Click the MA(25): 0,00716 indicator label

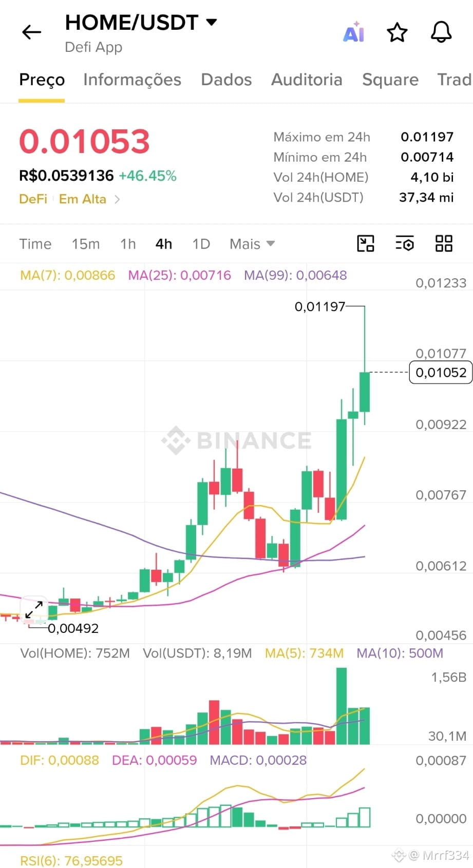tap(180, 275)
